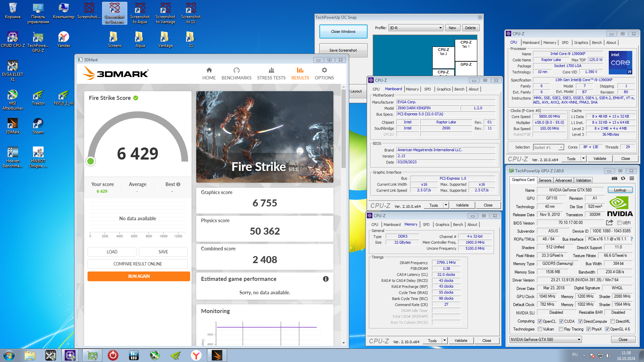Click Fire Strike preview image
This screenshot has height=362, width=644.
(265, 137)
